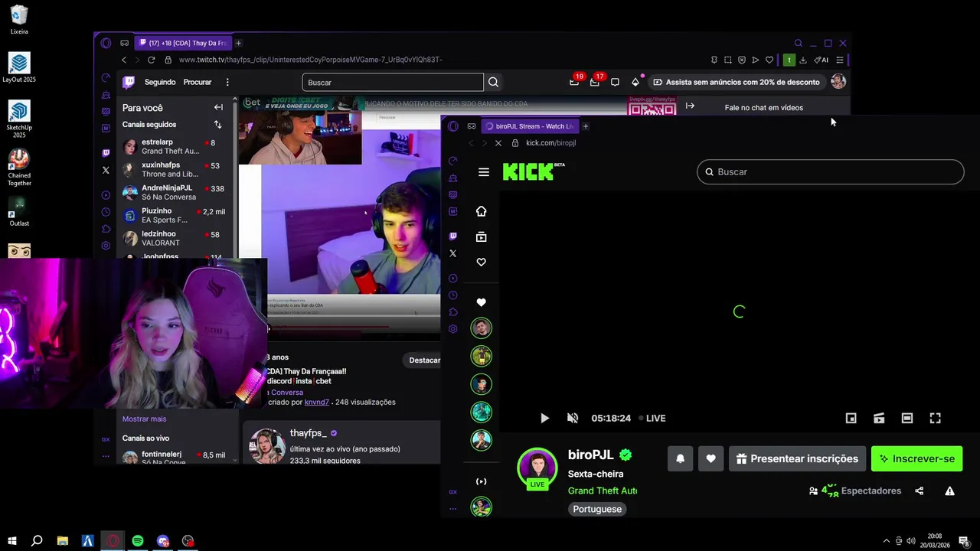
Task: Open Lixeira recycle bin desktop icon
Action: (x=19, y=21)
